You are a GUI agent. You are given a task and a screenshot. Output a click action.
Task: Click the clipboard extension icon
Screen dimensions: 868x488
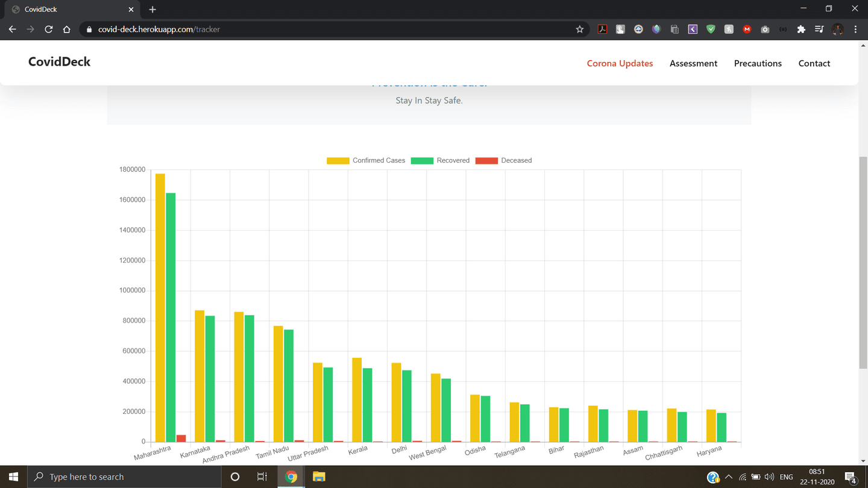[x=675, y=29]
